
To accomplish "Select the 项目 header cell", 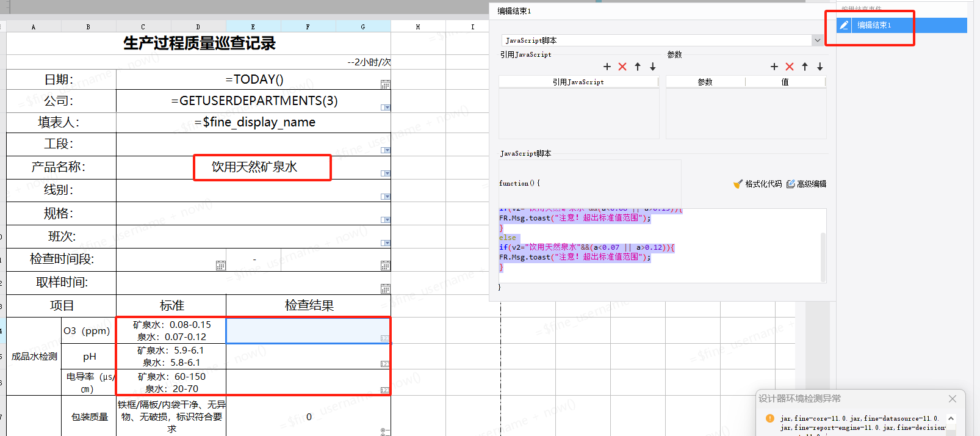I will pos(62,305).
